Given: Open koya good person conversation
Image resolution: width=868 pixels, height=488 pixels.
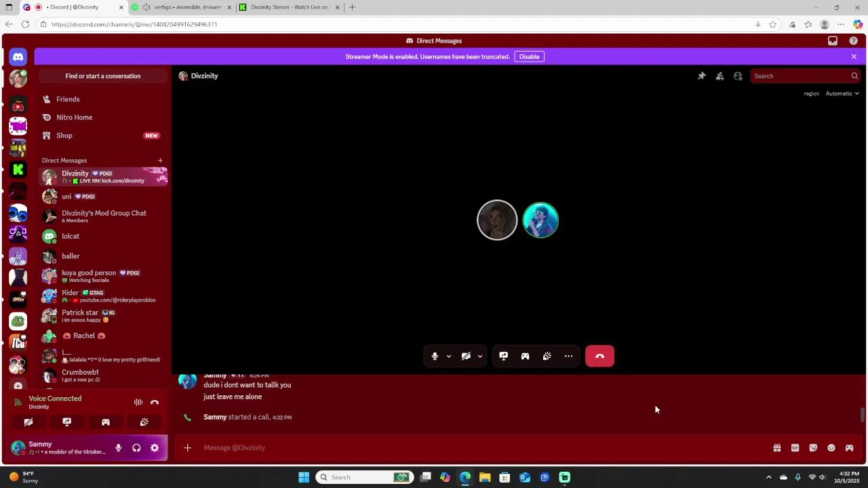Looking at the screenshot, I should (x=103, y=276).
